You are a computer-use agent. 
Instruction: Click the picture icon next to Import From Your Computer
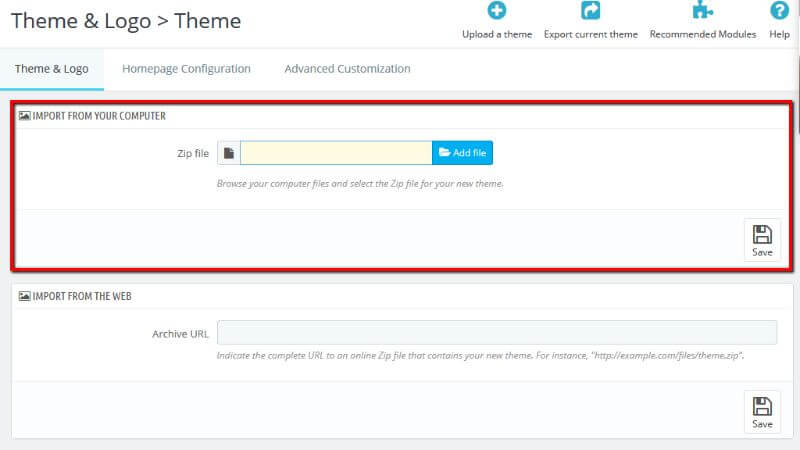click(24, 116)
